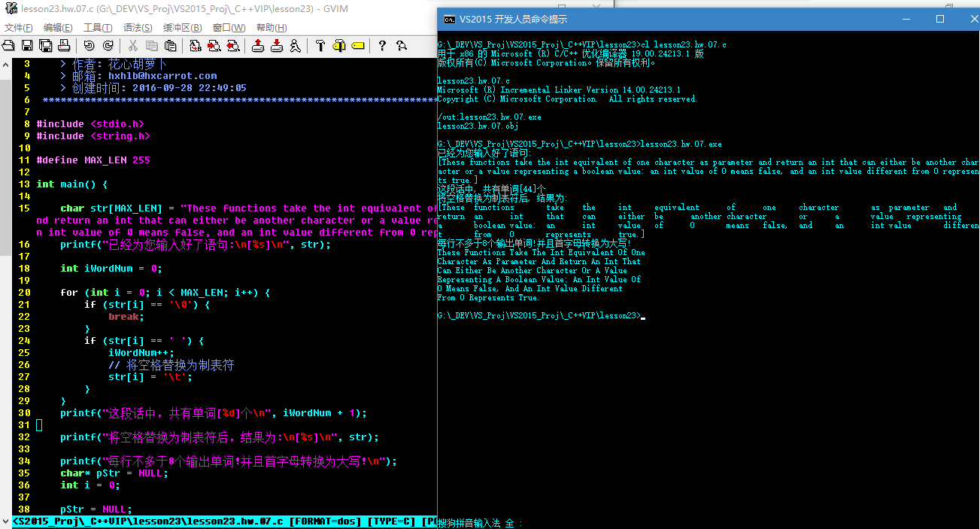This screenshot has height=529, width=980.
Task: Open the 缓冲区(B) buffers menu
Action: point(183,28)
